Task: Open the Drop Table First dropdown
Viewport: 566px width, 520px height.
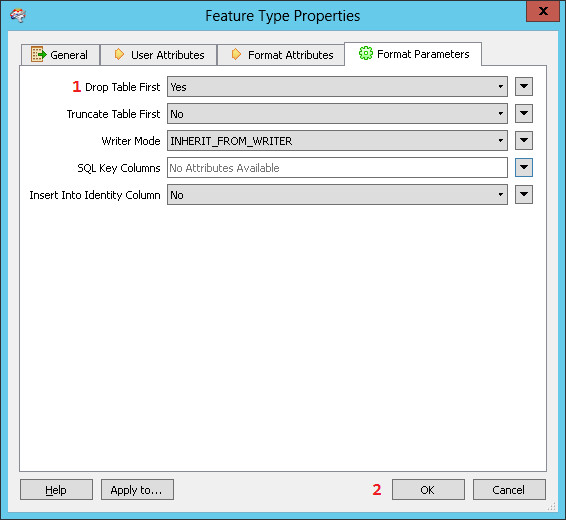Action: 337,87
